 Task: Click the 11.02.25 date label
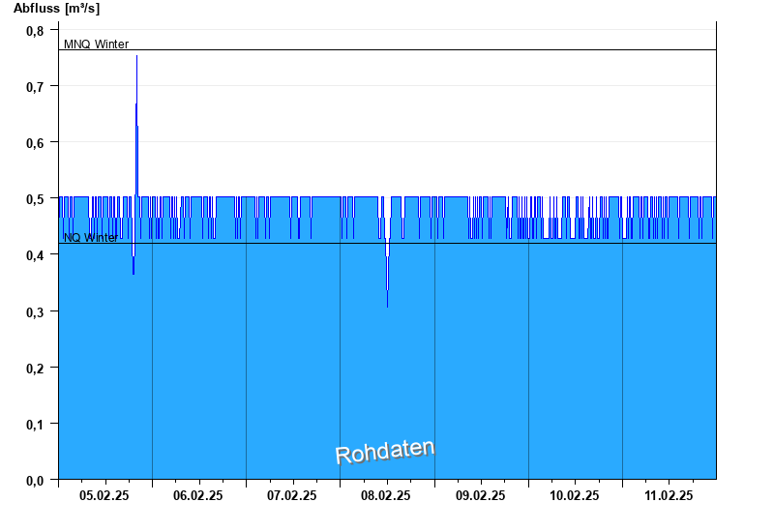coord(669,495)
